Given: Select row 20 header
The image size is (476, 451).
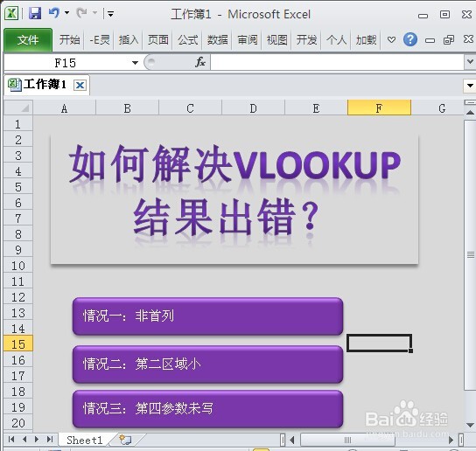Looking at the screenshot, I should click(18, 423).
